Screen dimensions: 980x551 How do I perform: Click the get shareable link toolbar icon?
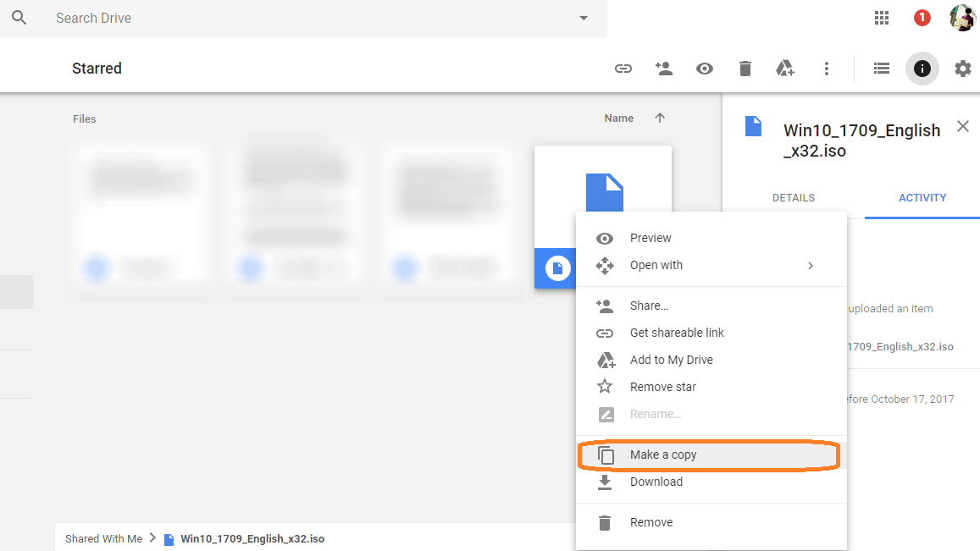pyautogui.click(x=623, y=69)
